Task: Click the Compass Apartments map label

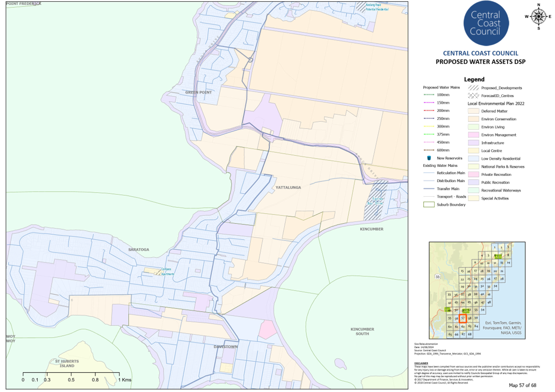Action: point(167,272)
